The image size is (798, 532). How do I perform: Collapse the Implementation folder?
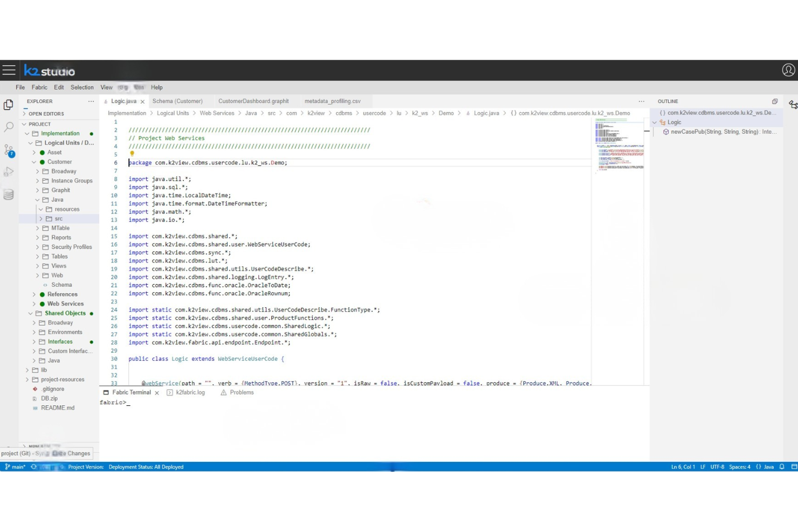point(27,134)
